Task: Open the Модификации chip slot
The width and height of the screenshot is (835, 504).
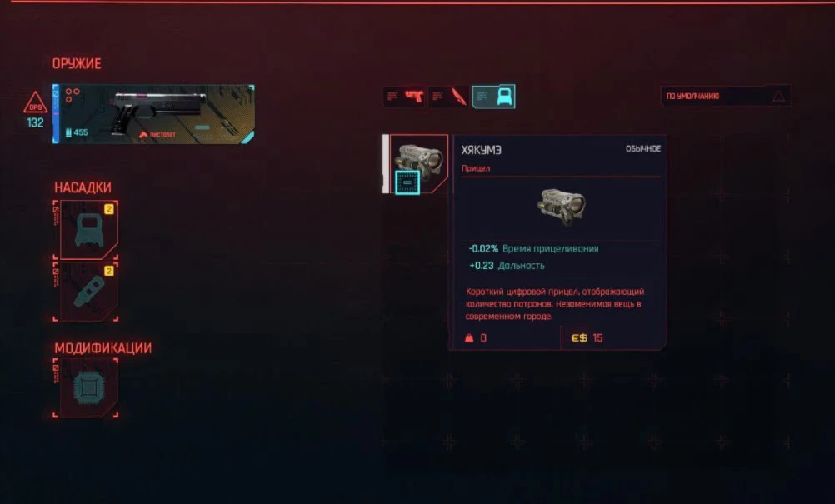Action: [x=88, y=387]
